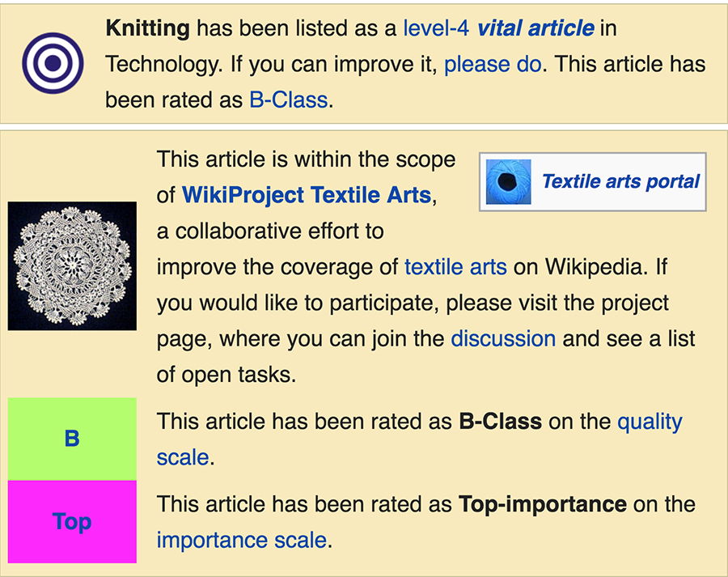Click the bold "Knitting" article title

147,29
